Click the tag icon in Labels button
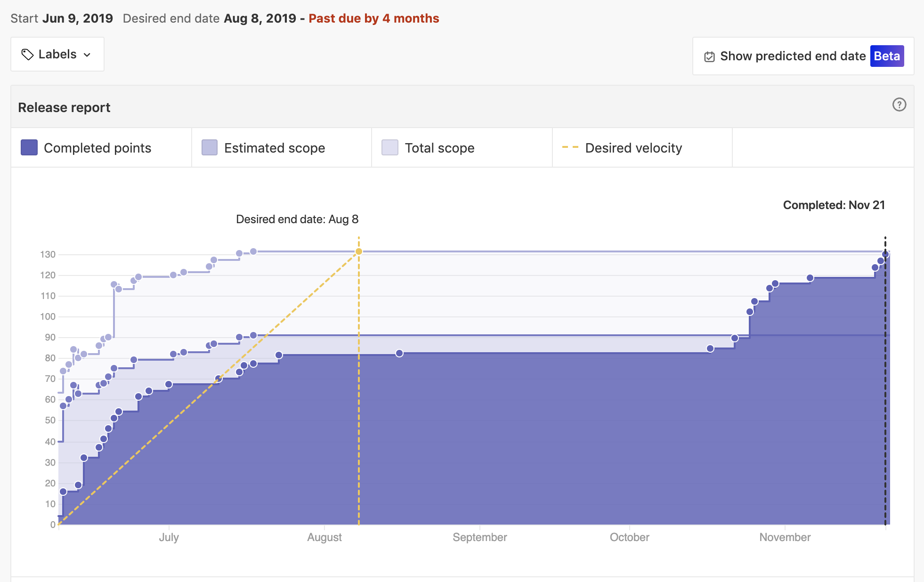Screen dimensions: 924x582 27,55
